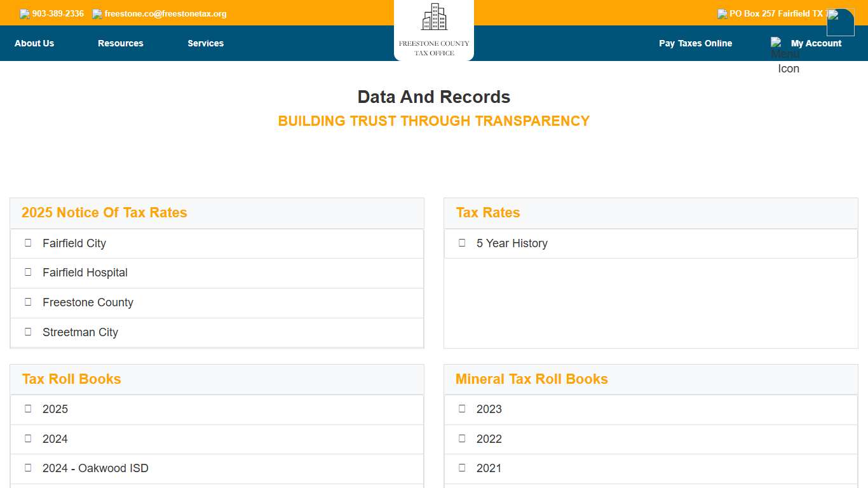Click the icon beside Tax Roll Books 2025
Image resolution: width=868 pixels, height=488 pixels.
[x=28, y=409]
